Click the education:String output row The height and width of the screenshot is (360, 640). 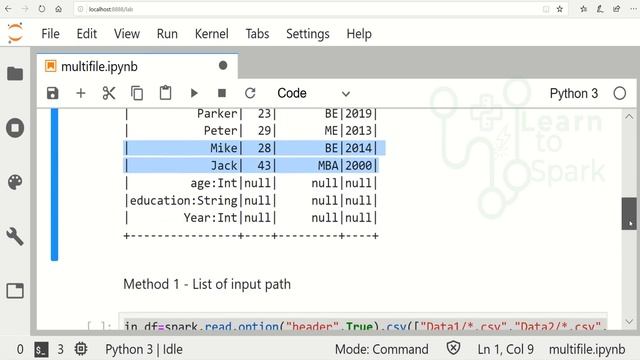(x=251, y=200)
